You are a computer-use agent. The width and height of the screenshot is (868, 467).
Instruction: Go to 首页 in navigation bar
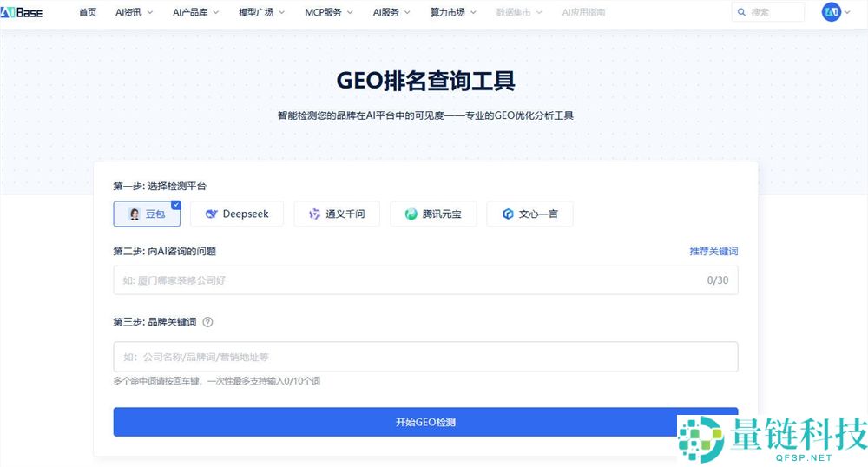(x=88, y=12)
